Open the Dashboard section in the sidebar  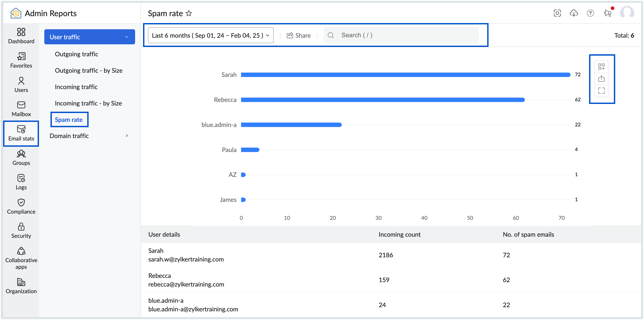tap(21, 35)
